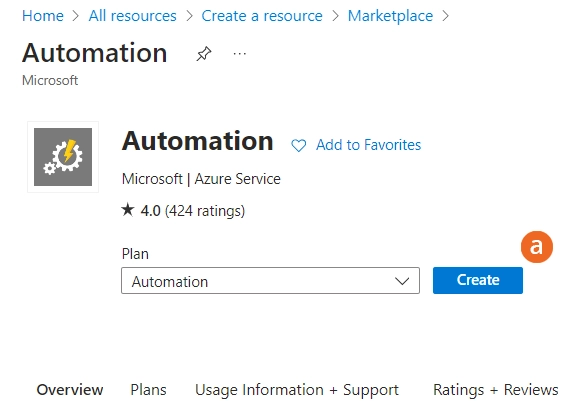
Task: Switch to the Overview tab
Action: 70,390
